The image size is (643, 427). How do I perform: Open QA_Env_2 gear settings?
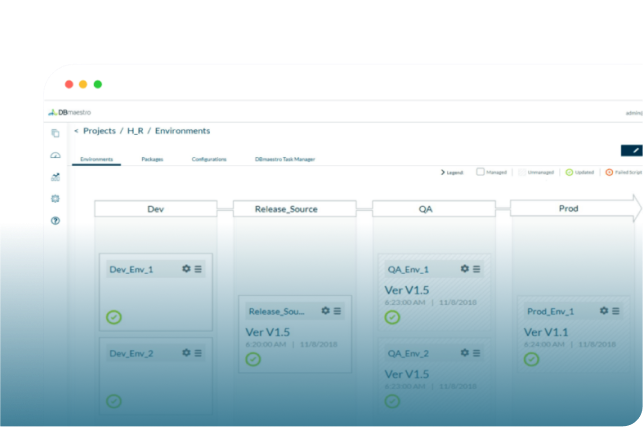(465, 353)
